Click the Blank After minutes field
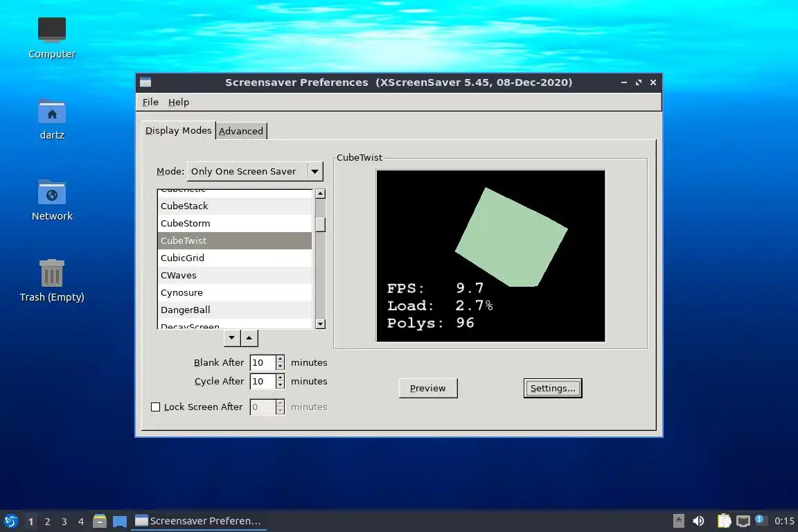 (263, 362)
